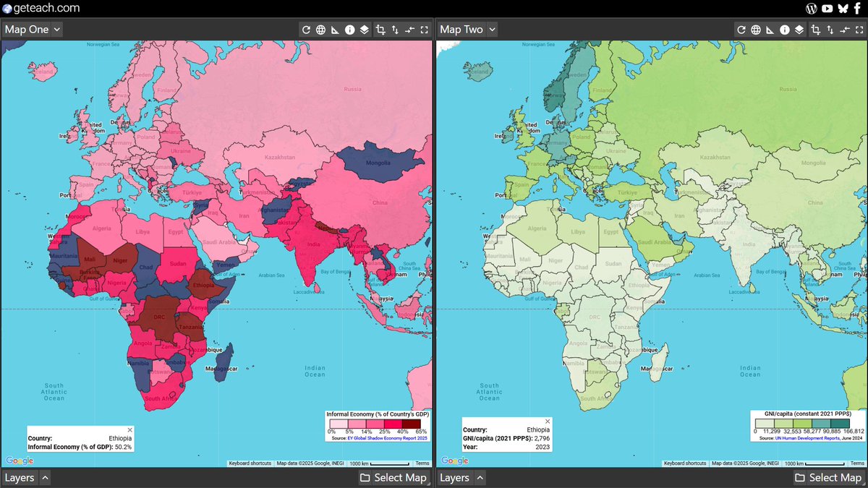
Task: Switch Map One to globe view
Action: 320,30
